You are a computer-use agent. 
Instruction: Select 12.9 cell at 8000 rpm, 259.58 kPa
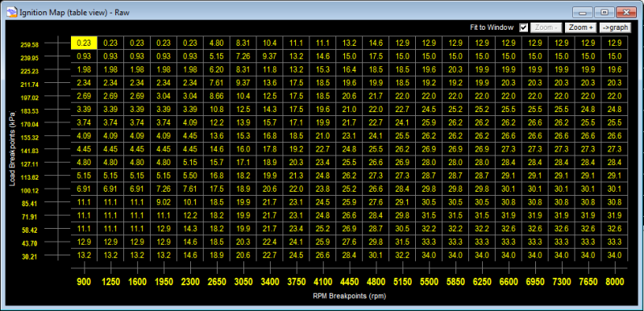[x=614, y=43]
